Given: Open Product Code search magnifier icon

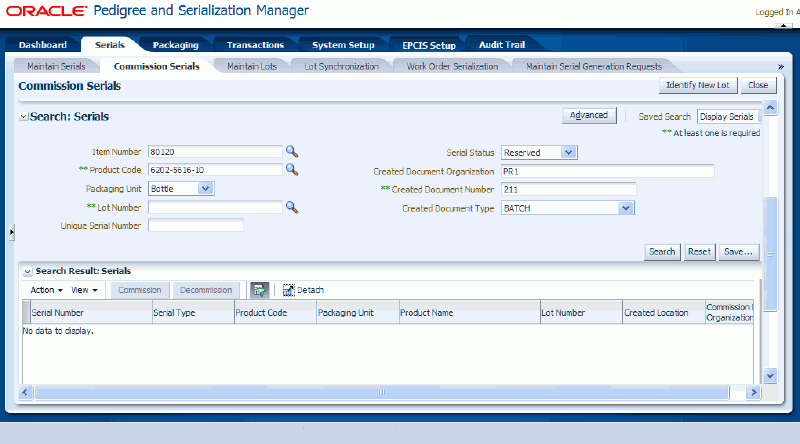Looking at the screenshot, I should point(292,169).
